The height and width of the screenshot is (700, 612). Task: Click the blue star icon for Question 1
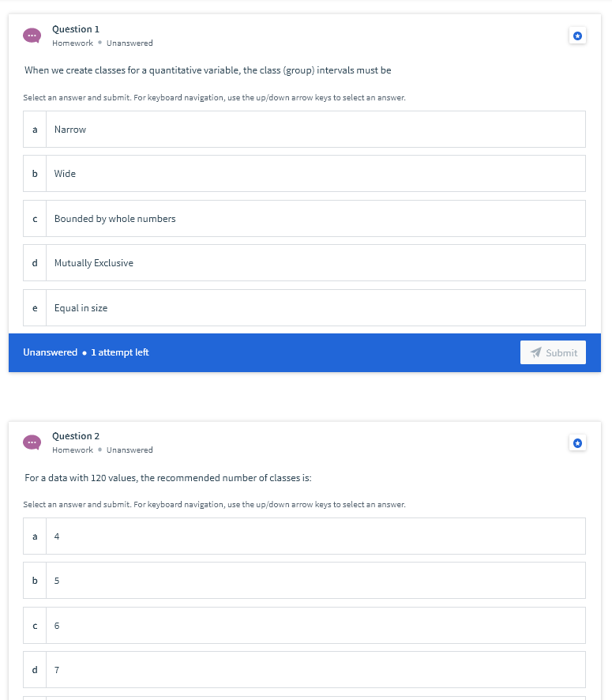tap(577, 36)
